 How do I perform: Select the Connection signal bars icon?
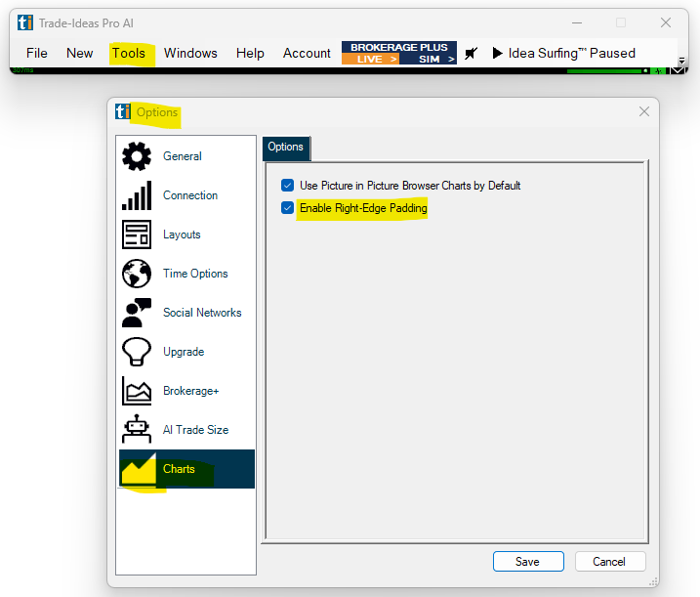(137, 195)
